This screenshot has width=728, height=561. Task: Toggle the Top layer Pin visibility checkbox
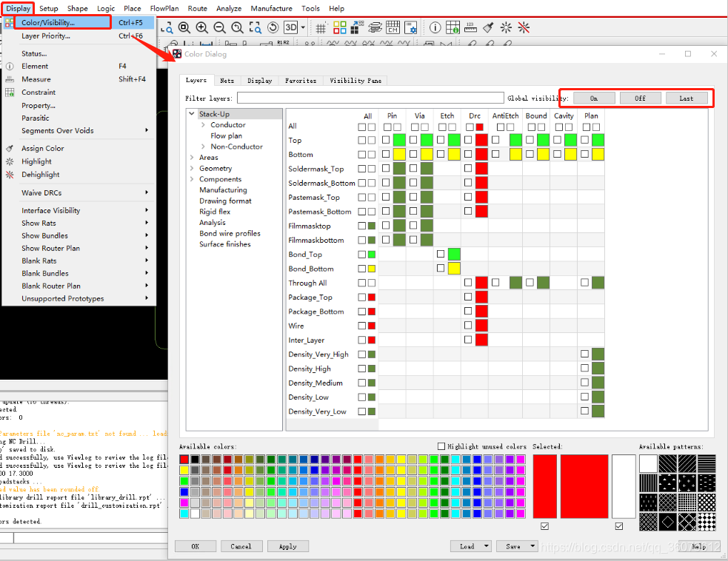386,140
